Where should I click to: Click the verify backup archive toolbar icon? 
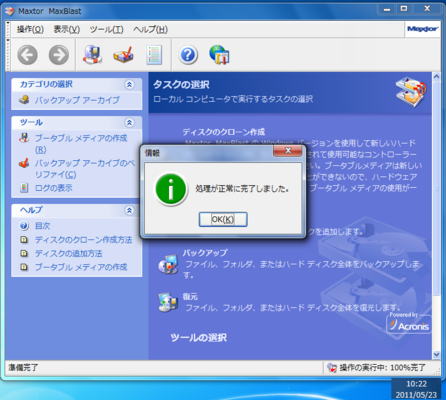pos(124,55)
